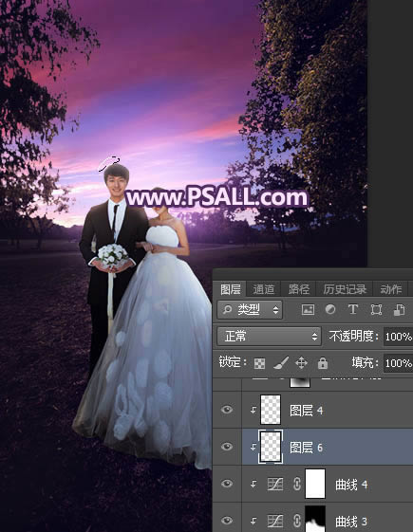Filter layers by shape icon
413x532 pixels.
(376, 309)
